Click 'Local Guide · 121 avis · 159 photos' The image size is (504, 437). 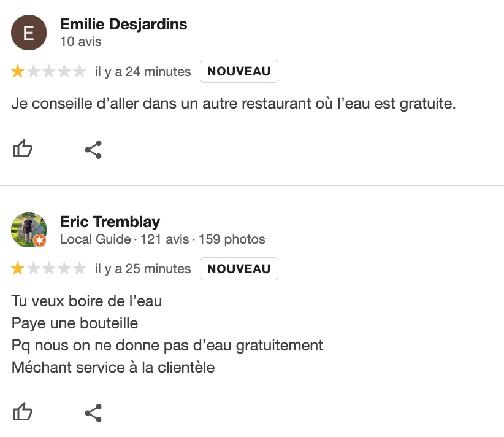pos(162,239)
